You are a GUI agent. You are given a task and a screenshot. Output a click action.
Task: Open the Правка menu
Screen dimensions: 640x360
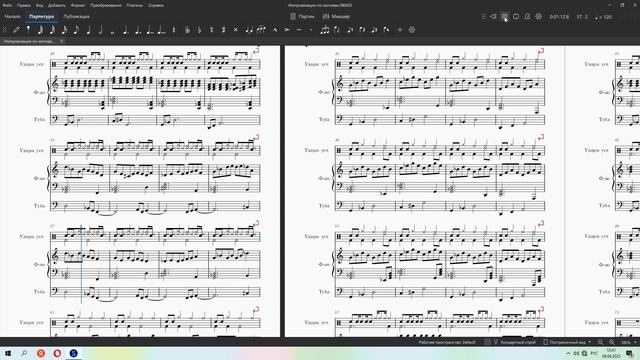coord(24,5)
